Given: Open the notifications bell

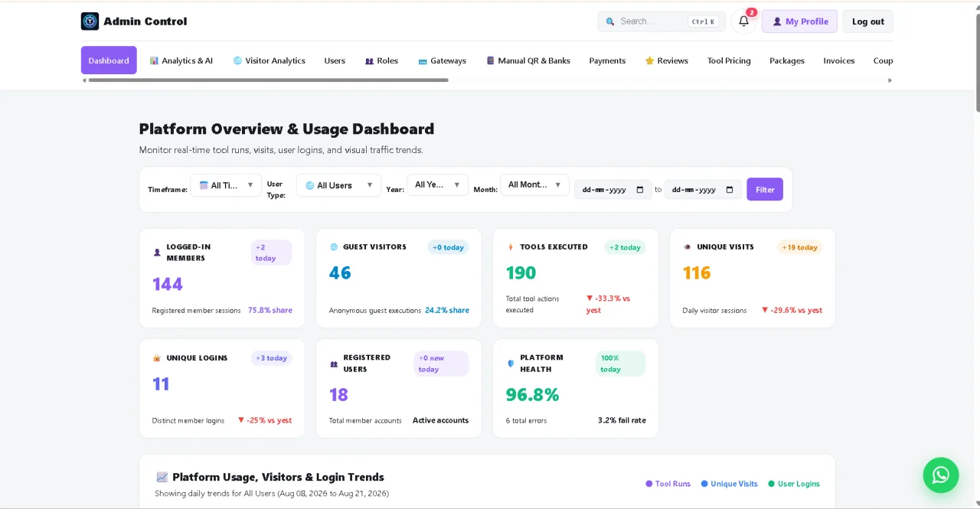Looking at the screenshot, I should coord(743,21).
